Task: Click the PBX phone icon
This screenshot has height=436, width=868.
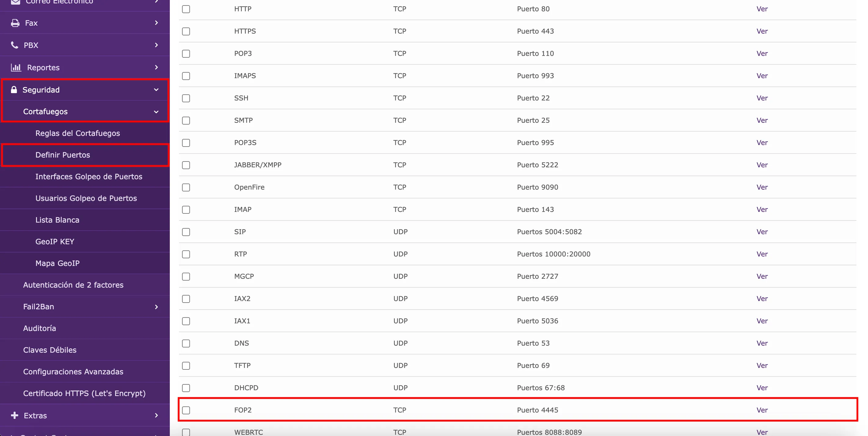Action: click(14, 45)
